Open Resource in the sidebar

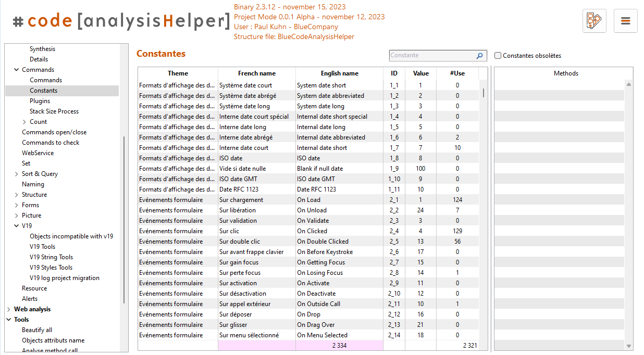34,288
